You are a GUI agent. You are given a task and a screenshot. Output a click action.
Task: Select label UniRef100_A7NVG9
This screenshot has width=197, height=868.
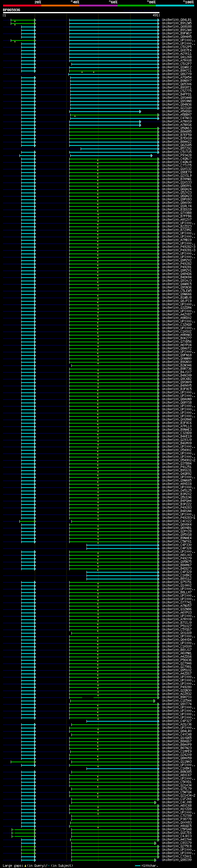coord(176,122)
